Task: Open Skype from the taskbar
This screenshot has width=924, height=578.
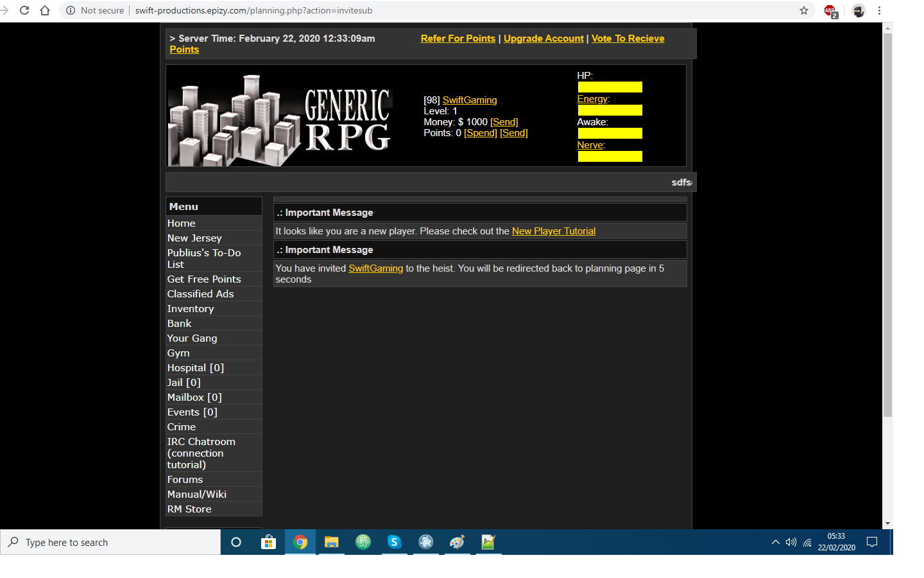Action: coord(394,542)
